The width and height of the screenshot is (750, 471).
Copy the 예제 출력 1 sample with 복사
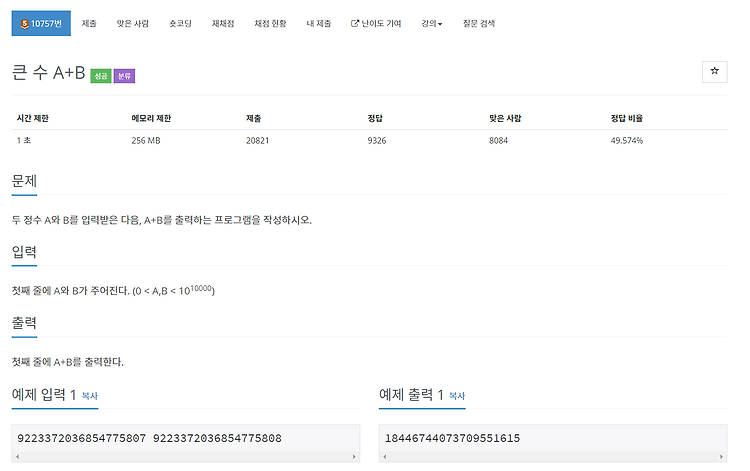[457, 396]
